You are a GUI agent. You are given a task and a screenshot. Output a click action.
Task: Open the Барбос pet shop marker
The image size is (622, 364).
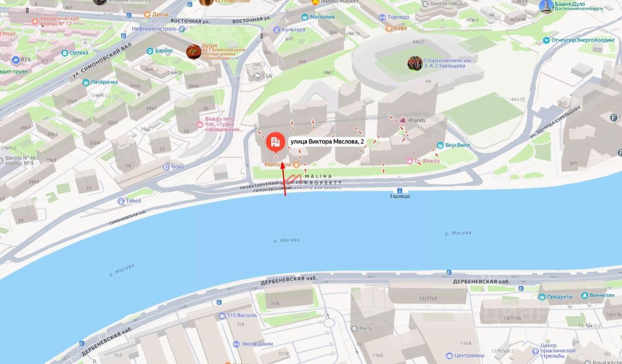tap(150, 50)
